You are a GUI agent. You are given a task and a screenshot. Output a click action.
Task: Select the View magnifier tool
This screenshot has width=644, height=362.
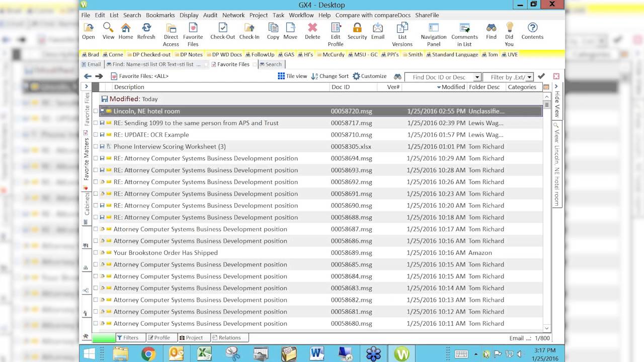(108, 31)
